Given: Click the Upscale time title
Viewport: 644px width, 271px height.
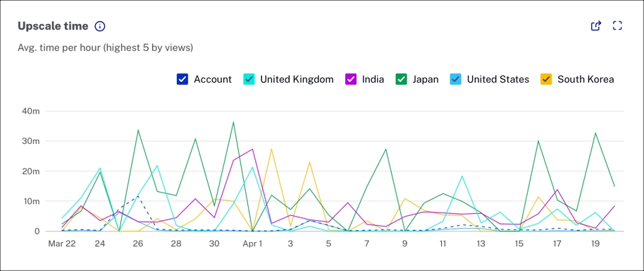Looking at the screenshot, I should 53,26.
